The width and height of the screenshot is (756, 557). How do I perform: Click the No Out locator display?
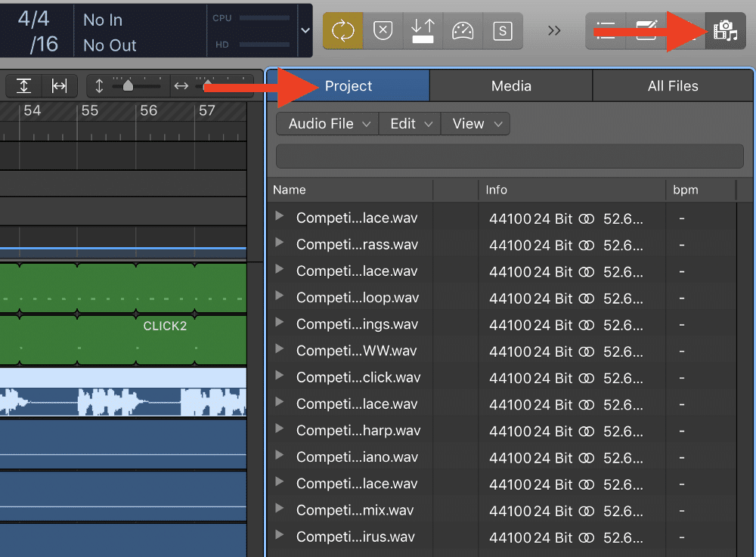[110, 45]
